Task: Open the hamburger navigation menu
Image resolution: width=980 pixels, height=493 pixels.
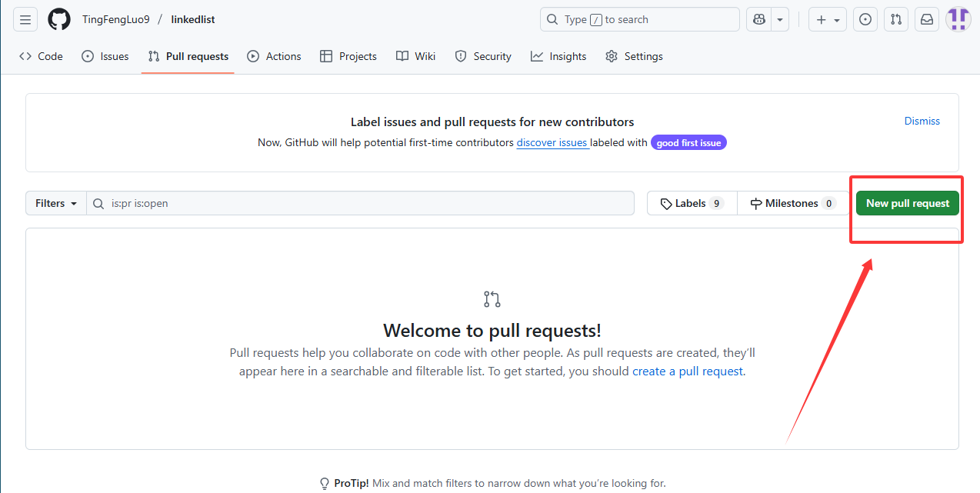Action: point(25,20)
